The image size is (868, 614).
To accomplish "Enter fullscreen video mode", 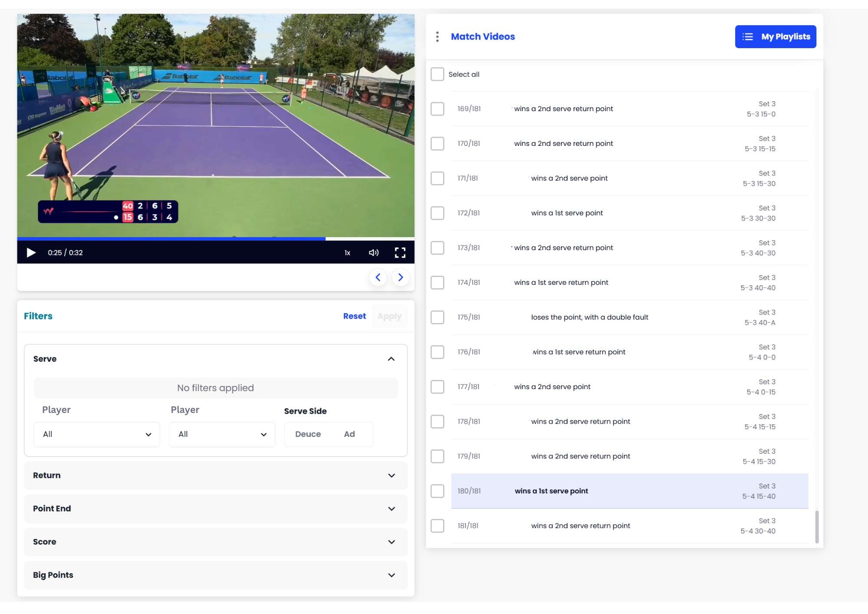I will click(x=400, y=252).
